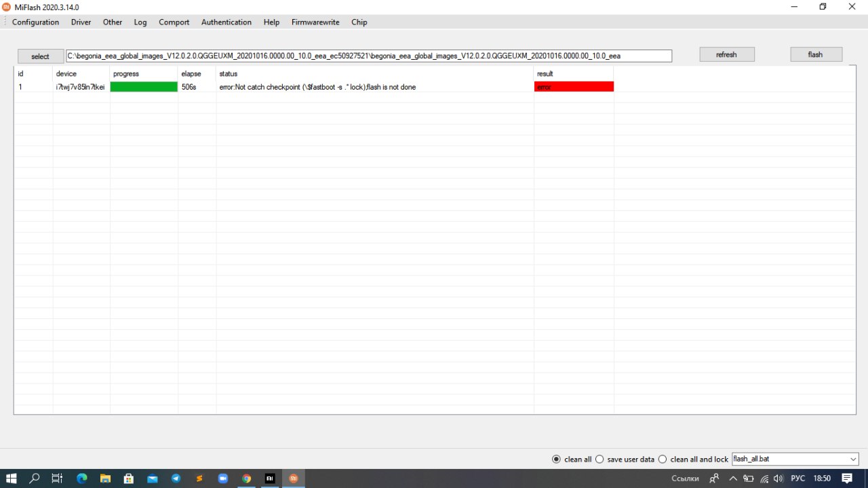This screenshot has width=868, height=488.
Task: Click the device column header
Action: pos(81,73)
